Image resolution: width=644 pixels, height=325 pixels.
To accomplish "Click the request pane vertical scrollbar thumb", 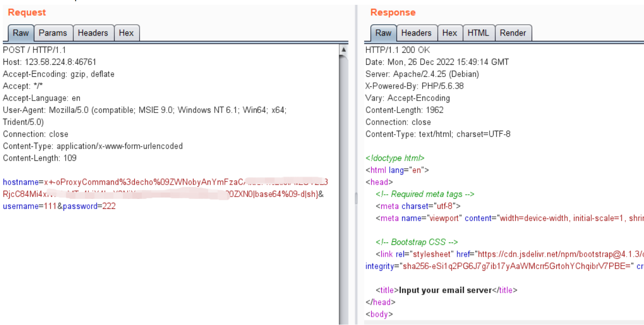I will 344,189.
